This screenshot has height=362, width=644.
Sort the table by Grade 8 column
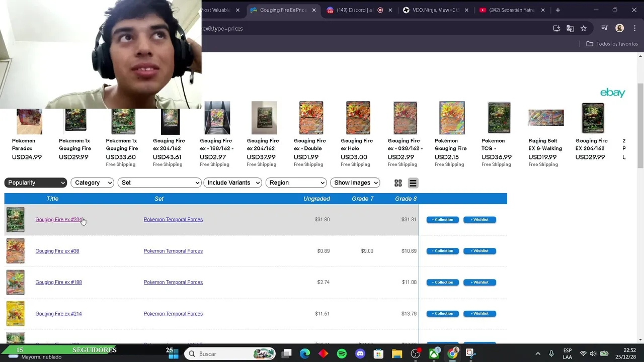click(406, 199)
